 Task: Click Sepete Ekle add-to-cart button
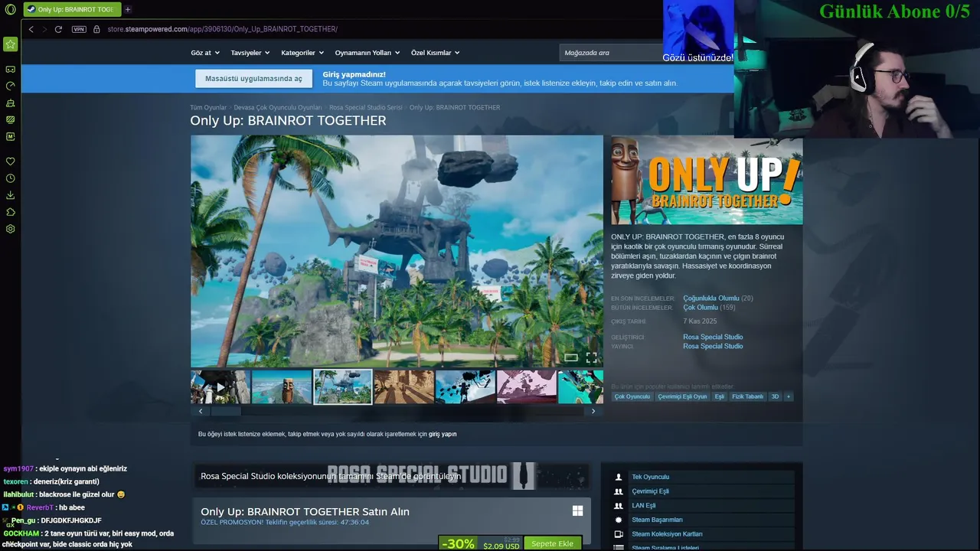552,543
